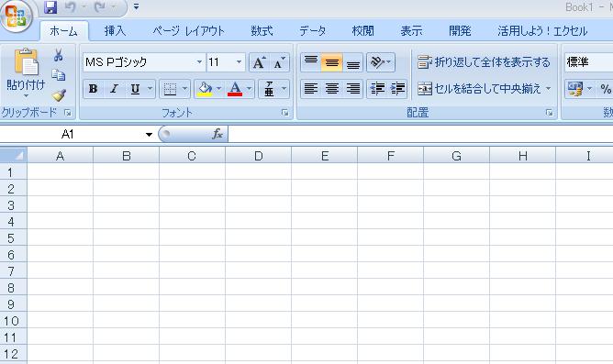This screenshot has height=364, width=613.
Task: Toggle Bold formatting
Action: (x=93, y=89)
